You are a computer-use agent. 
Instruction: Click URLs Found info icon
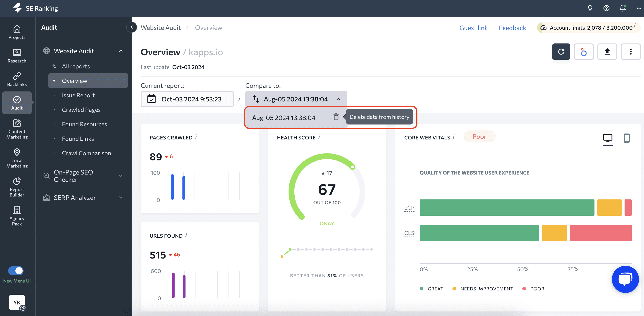click(186, 235)
